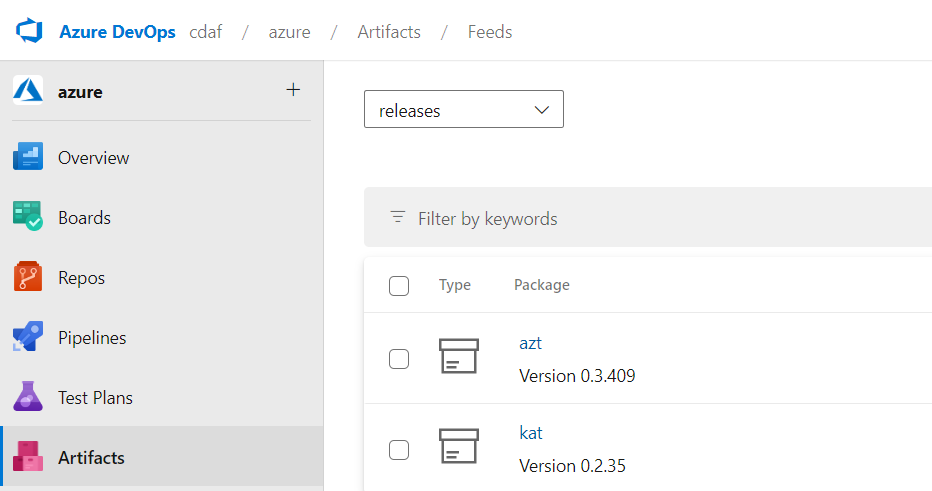Click the kat package box icon
The width and height of the screenshot is (932, 491).
pos(459,447)
